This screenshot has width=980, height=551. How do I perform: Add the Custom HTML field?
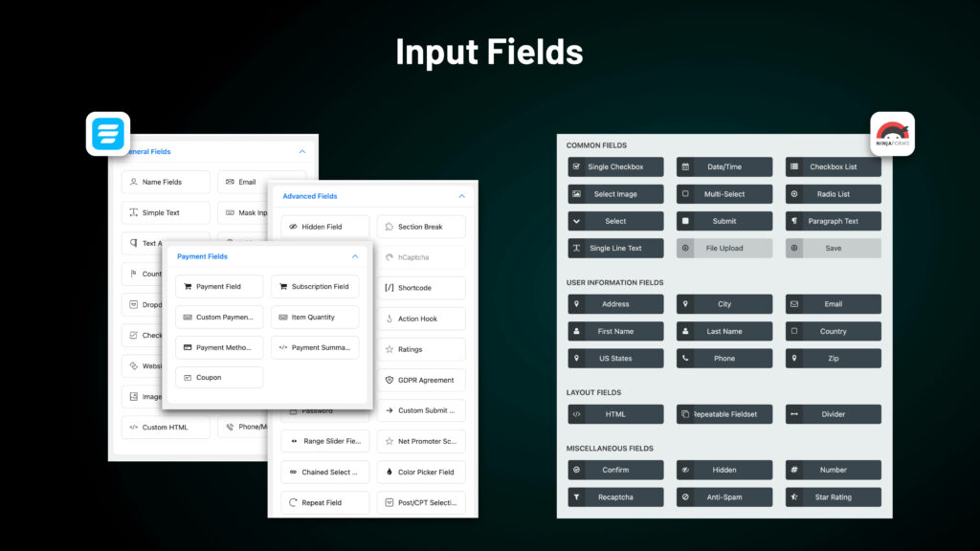coord(166,428)
